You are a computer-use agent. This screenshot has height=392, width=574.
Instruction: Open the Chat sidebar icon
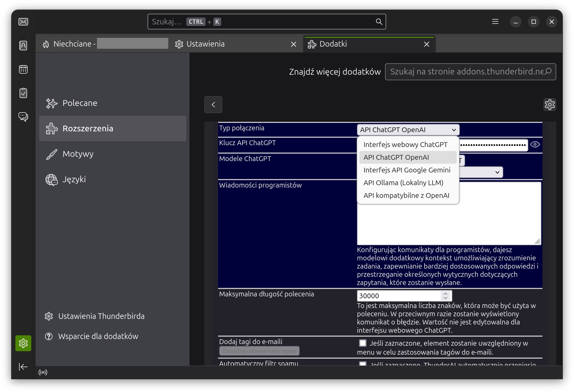(x=23, y=117)
